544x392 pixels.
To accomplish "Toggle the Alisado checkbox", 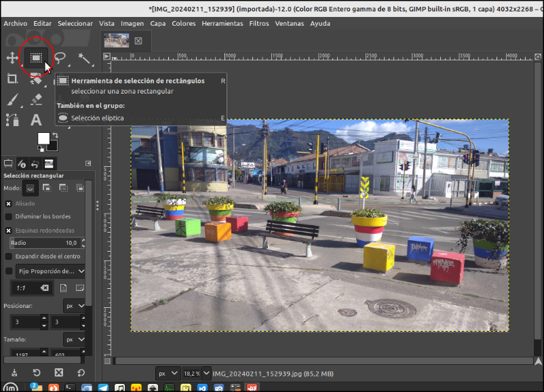I will (x=9, y=203).
